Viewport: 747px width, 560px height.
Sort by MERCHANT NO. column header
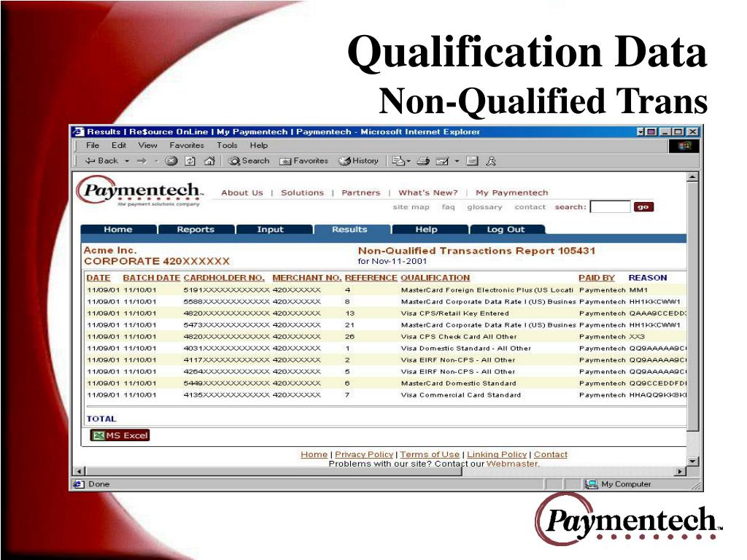307,278
